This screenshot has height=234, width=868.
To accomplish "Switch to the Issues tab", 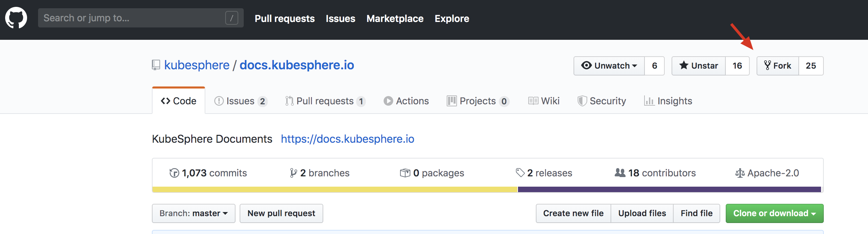I will (240, 101).
